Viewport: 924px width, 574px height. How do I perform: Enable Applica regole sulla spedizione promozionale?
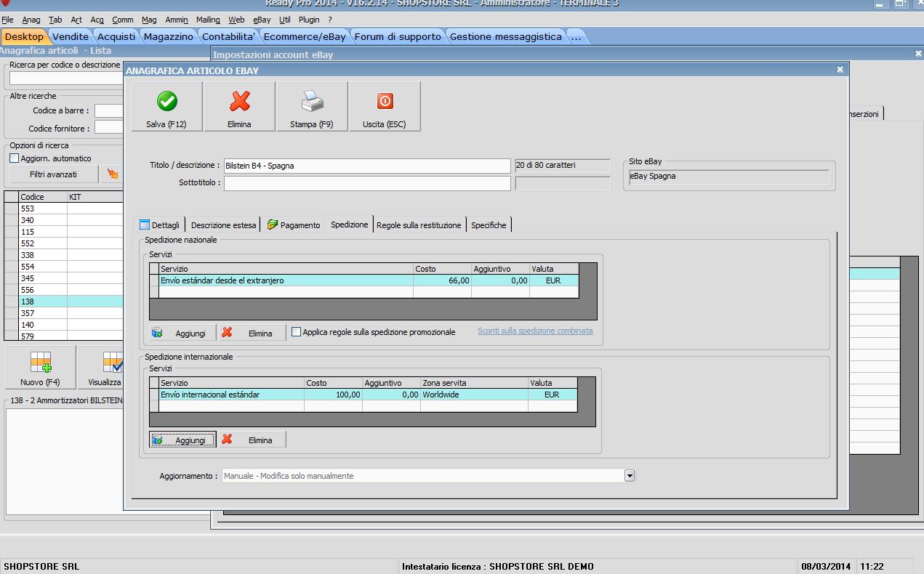click(x=296, y=332)
